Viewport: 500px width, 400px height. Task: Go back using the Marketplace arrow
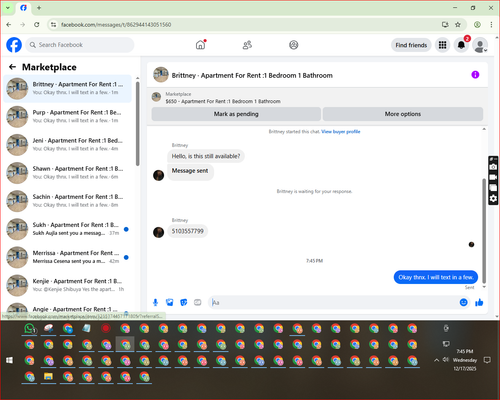point(12,67)
